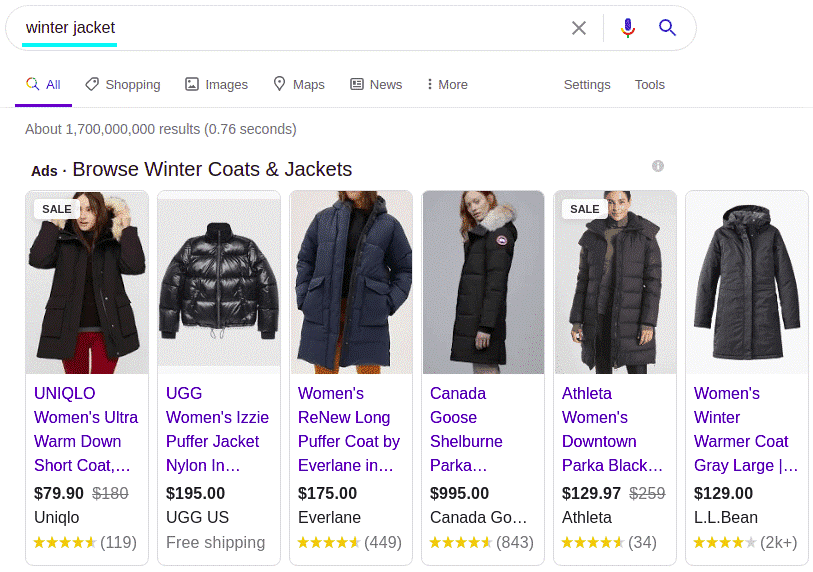Select the Everlane navy puffer coat image
The height and width of the screenshot is (572, 813).
click(x=352, y=282)
